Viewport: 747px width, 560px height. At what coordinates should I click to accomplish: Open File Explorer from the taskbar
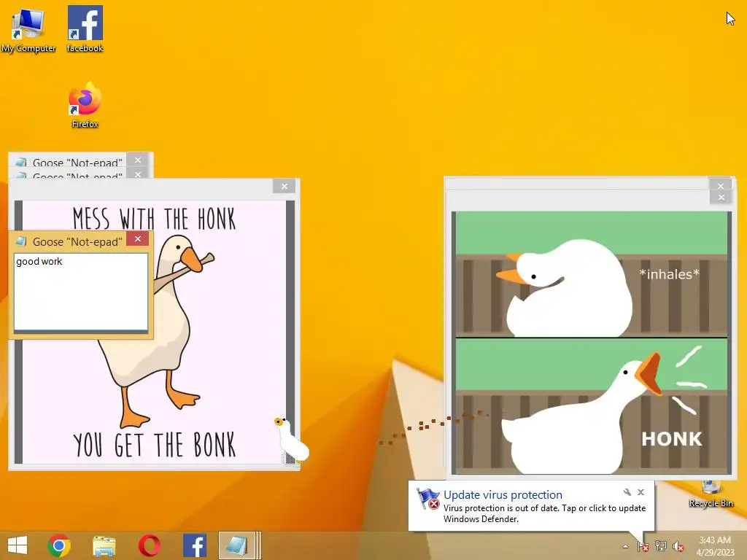[104, 546]
